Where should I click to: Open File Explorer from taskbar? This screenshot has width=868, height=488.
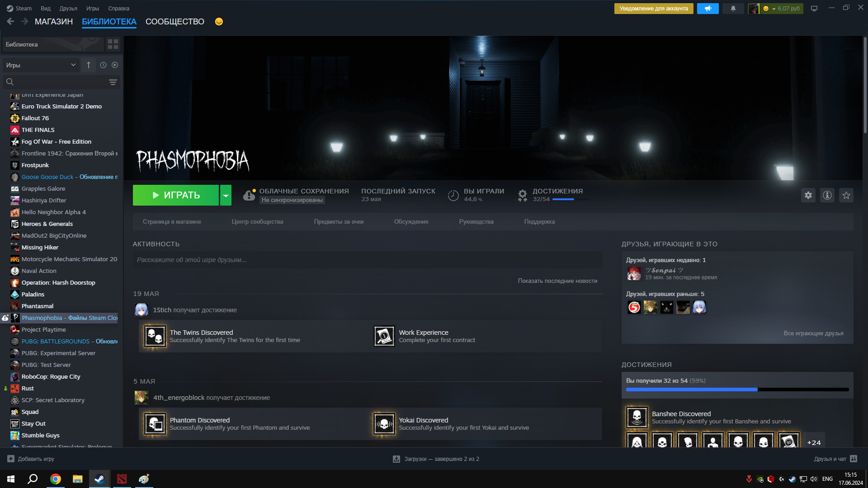(78, 479)
